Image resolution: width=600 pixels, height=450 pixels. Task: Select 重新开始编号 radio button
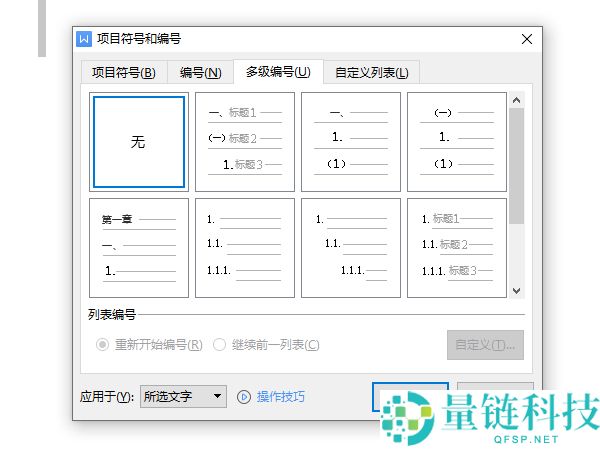coord(101,345)
